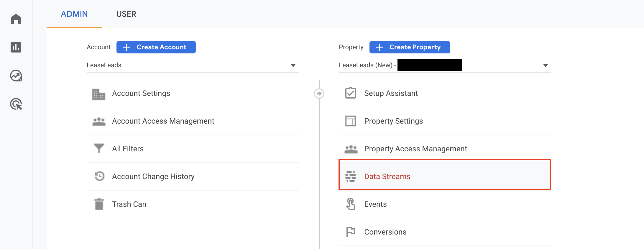
Task: Open Reports bar chart icon
Action: pyautogui.click(x=16, y=47)
